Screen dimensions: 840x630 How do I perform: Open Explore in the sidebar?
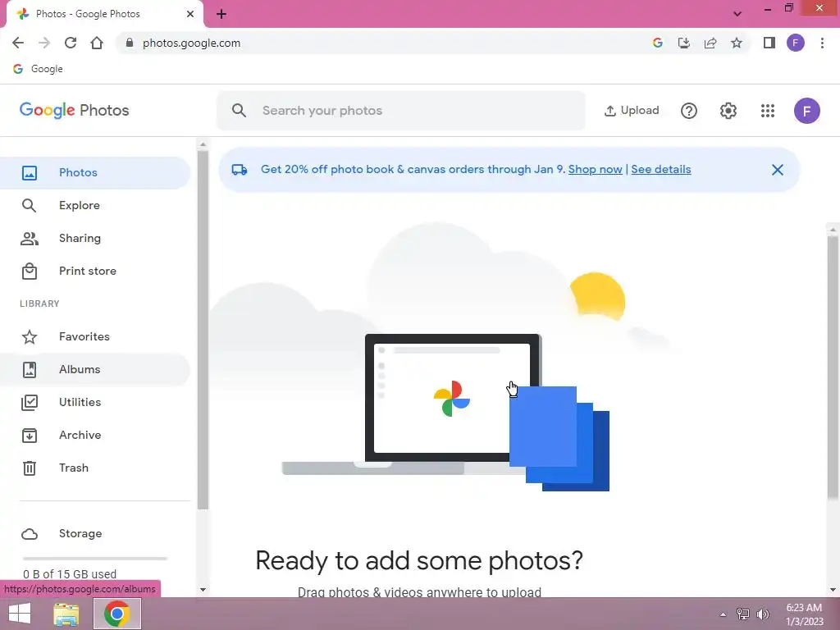[x=95, y=205]
